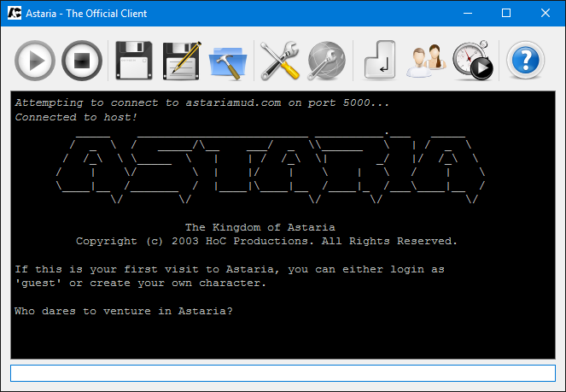Click the stopwatch with play icon
Screen dimensions: 566x392
tap(473, 61)
